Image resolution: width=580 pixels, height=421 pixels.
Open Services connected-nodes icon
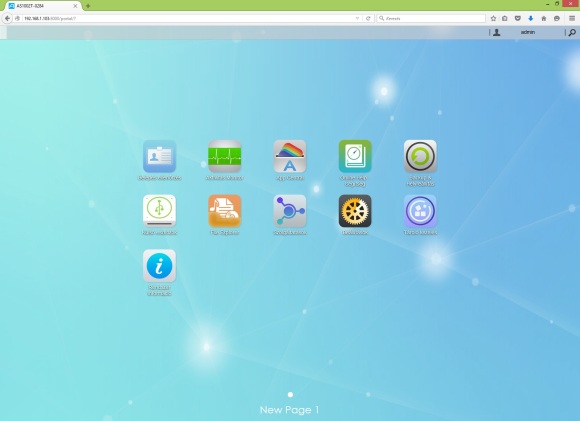pos(290,211)
